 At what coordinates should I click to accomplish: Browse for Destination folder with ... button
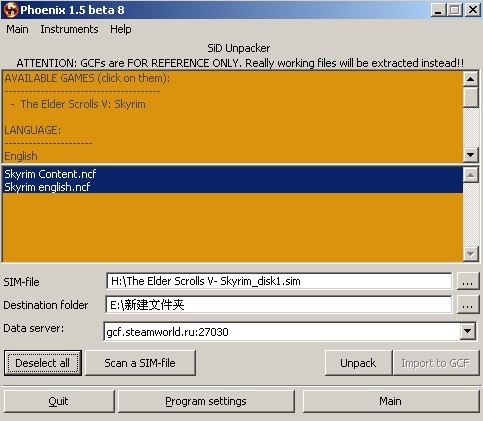(467, 305)
